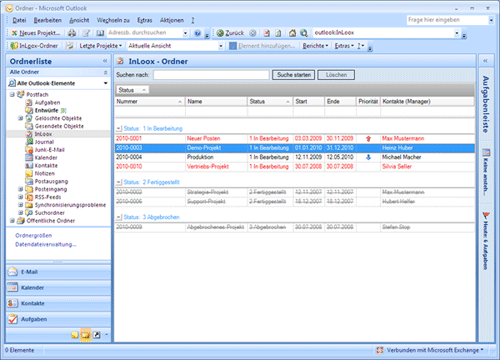The image size is (500, 360).
Task: Select the Kalender folder in tree
Action: pyautogui.click(x=46, y=158)
